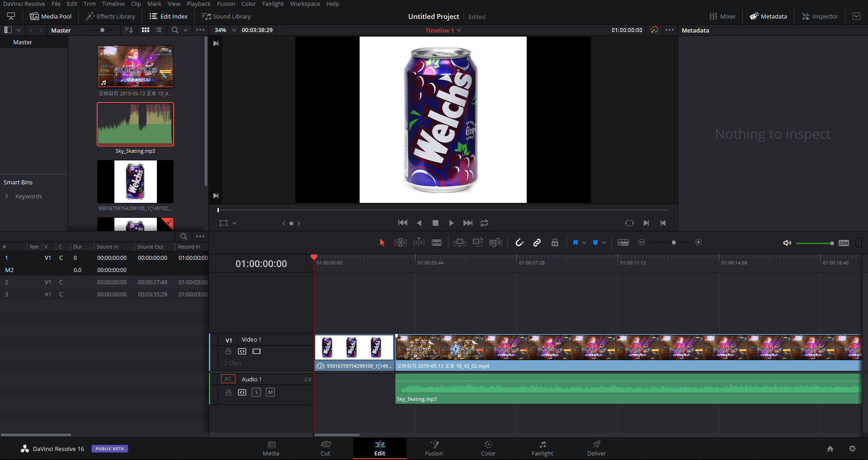The image size is (868, 460).
Task: Add a blue flag to clip
Action: 575,243
